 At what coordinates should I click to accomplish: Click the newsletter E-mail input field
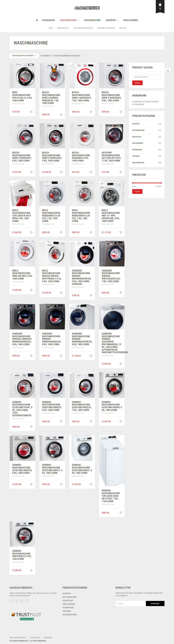click(131, 603)
